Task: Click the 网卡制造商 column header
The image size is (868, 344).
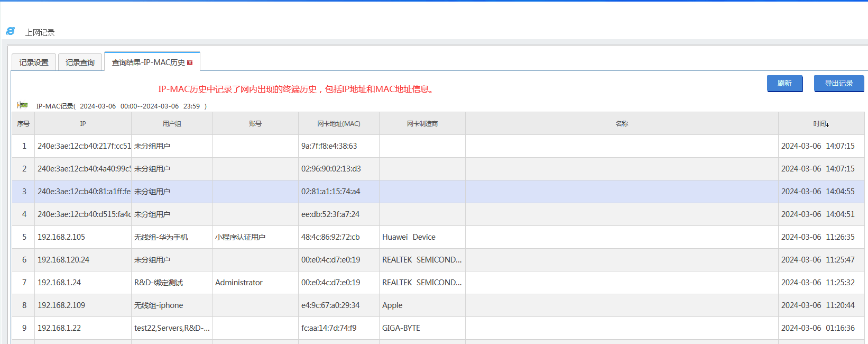Action: coord(422,124)
